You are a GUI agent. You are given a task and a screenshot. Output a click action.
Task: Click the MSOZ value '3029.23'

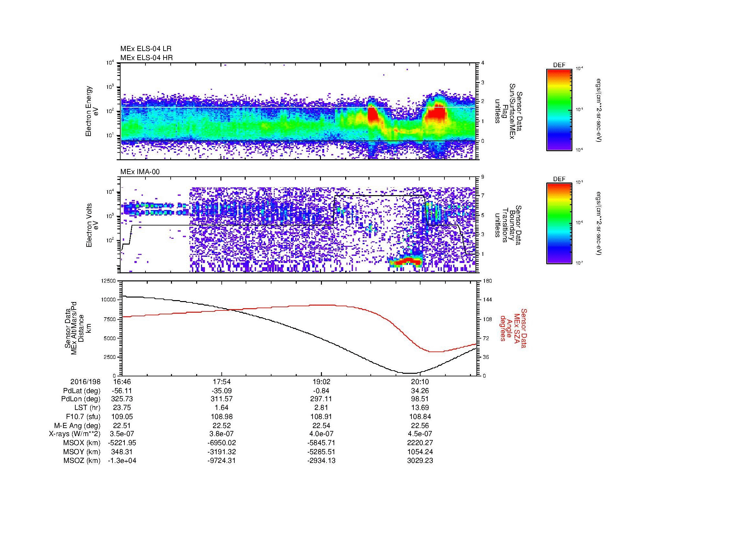point(420,461)
